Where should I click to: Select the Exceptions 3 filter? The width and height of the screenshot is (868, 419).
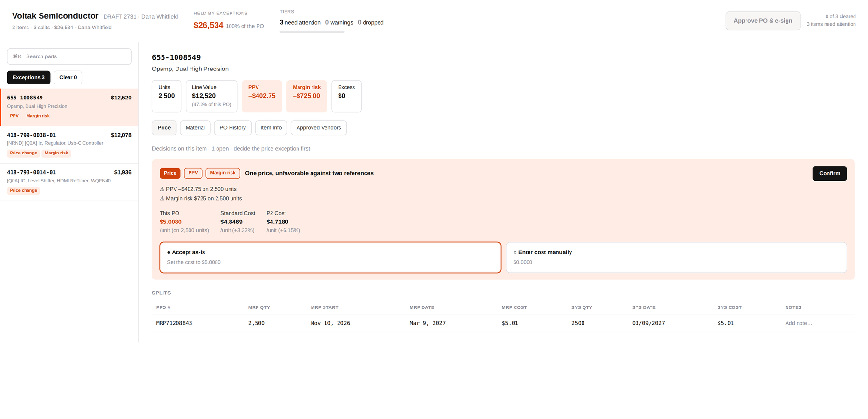[28, 77]
